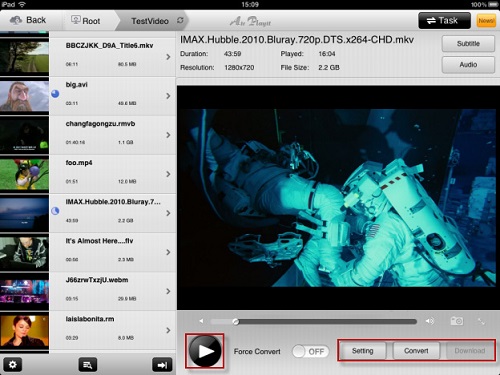
Task: Choose Subtitle options
Action: point(468,44)
